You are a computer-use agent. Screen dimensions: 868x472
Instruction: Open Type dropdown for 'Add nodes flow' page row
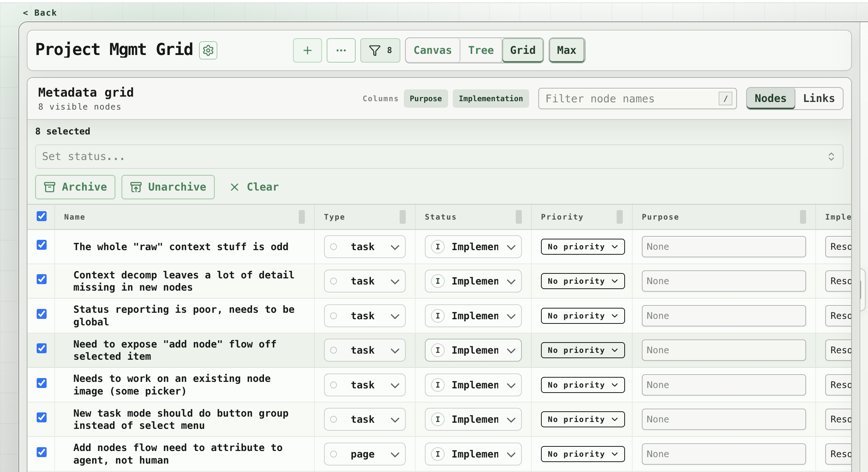(x=365, y=454)
